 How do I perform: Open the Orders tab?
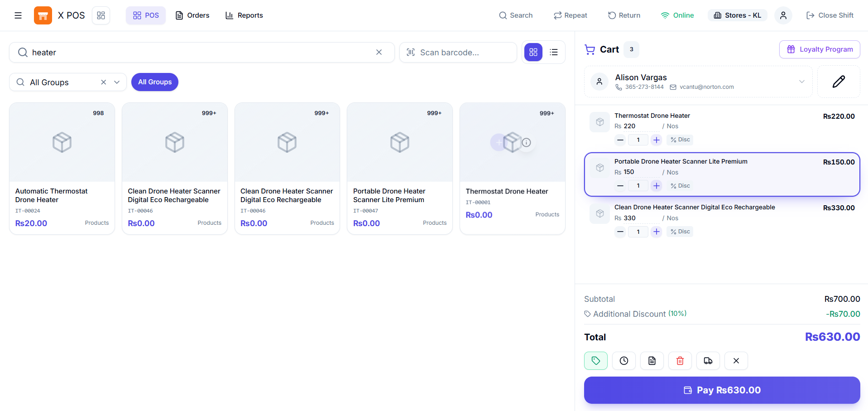coord(192,15)
